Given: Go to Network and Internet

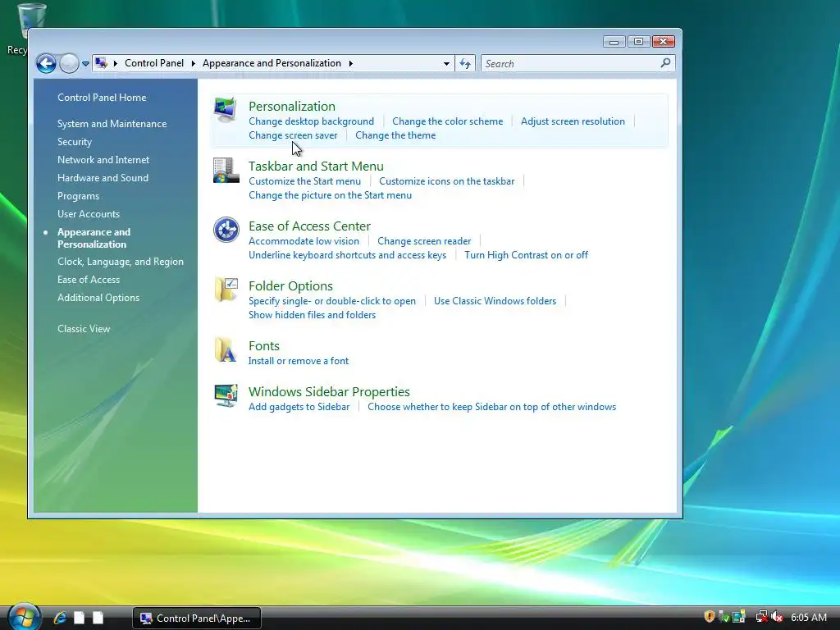Looking at the screenshot, I should coord(103,160).
